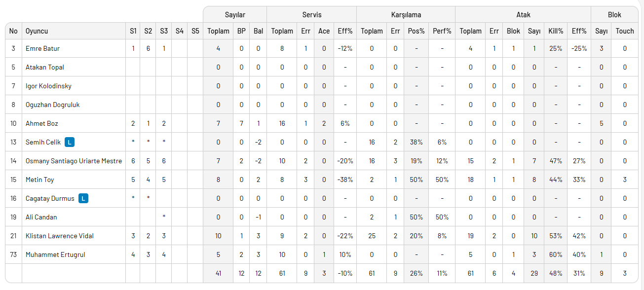Sort by the Ace column header
644x290 pixels.
(324, 31)
